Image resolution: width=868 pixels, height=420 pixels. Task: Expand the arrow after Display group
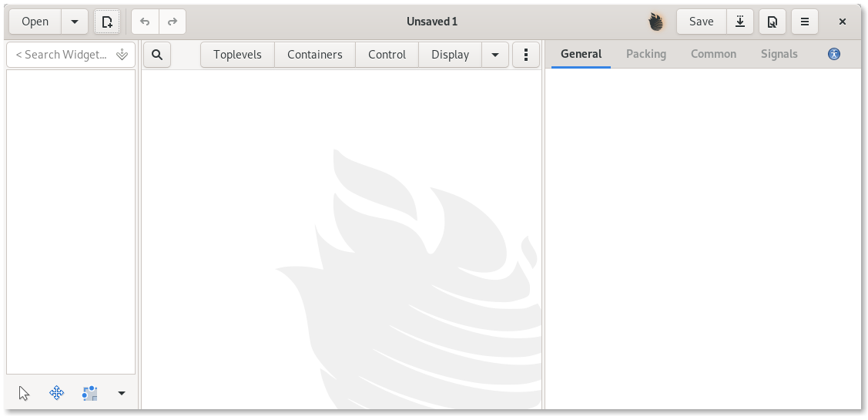click(x=495, y=55)
